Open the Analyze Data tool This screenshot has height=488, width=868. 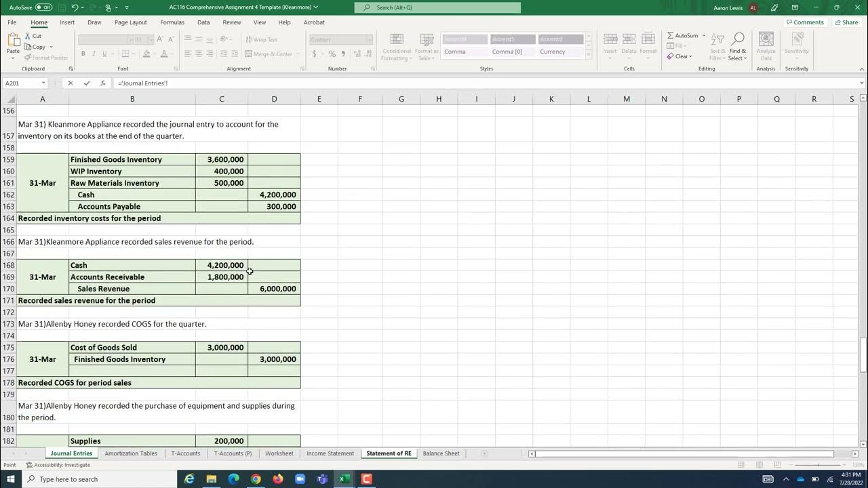[x=766, y=46]
